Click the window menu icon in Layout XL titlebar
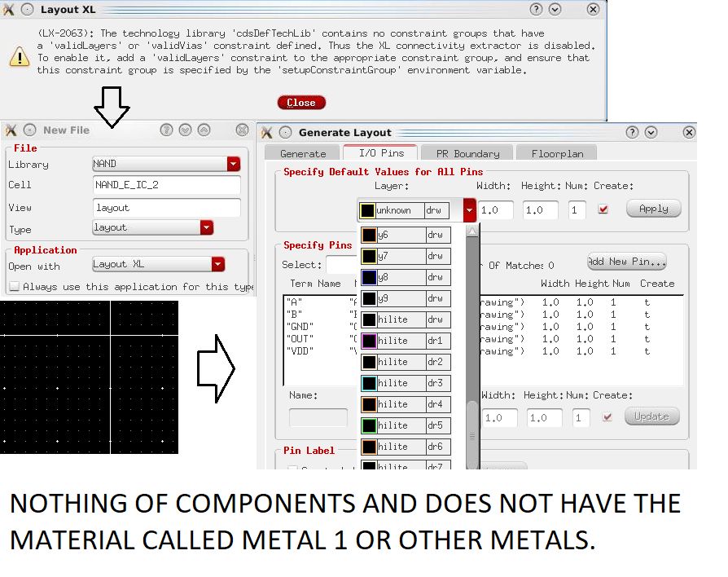728x577 pixels. [28, 9]
